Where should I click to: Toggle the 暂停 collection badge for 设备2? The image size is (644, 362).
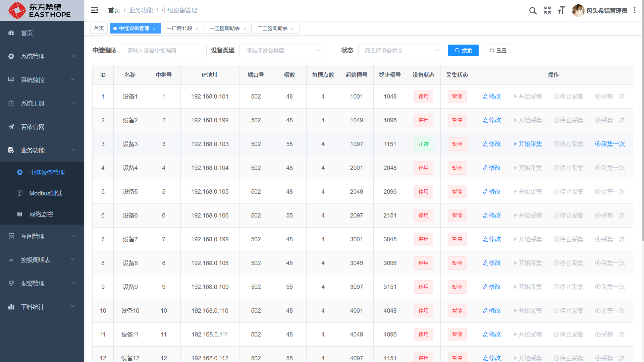coord(457,120)
